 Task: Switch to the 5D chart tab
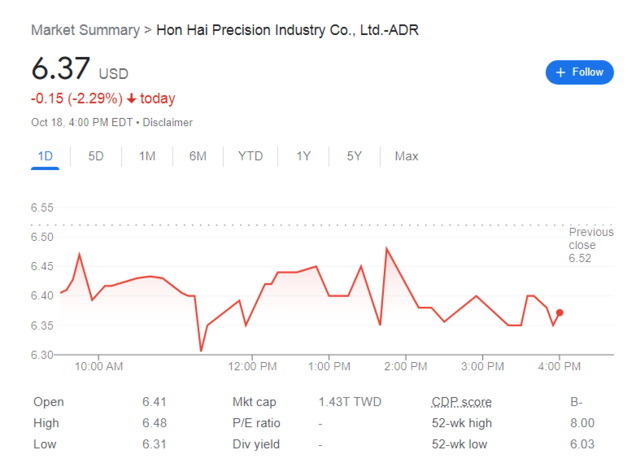[96, 156]
